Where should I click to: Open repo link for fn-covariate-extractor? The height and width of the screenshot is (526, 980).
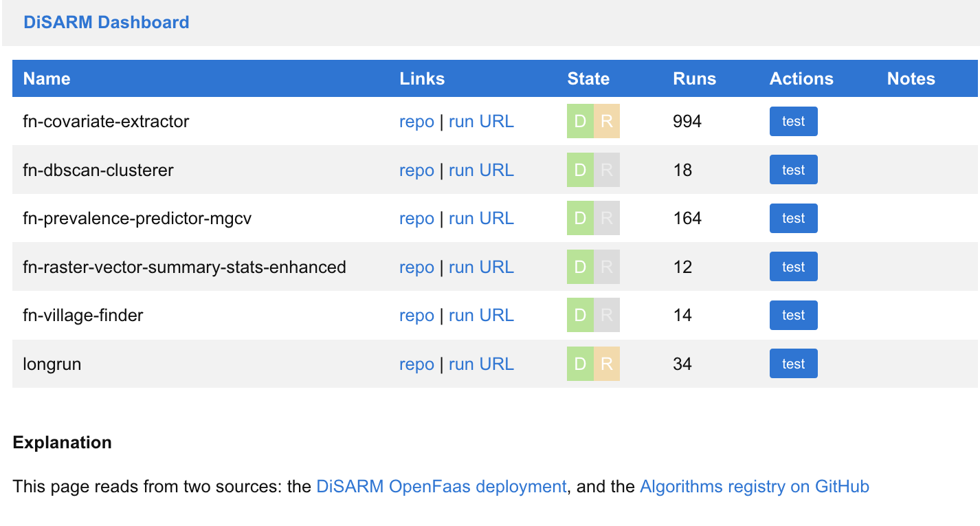coord(416,122)
